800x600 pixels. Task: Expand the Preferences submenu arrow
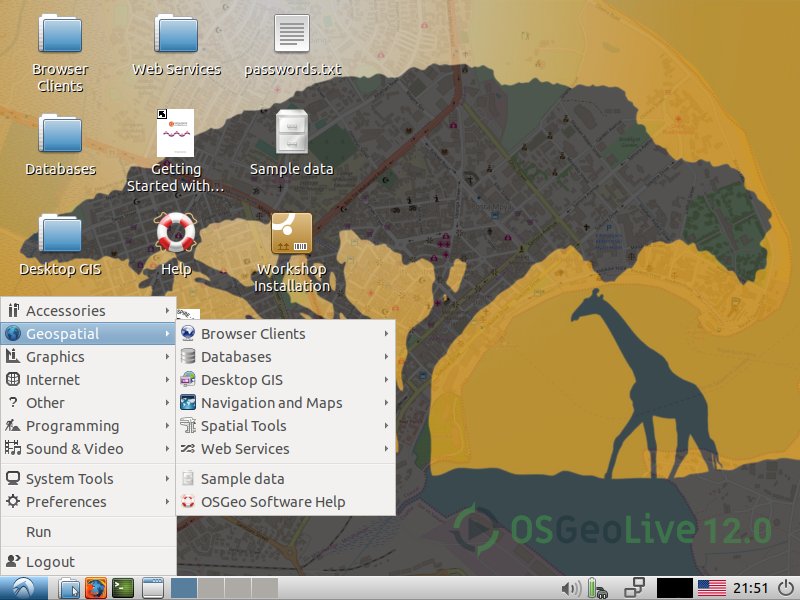click(x=167, y=502)
